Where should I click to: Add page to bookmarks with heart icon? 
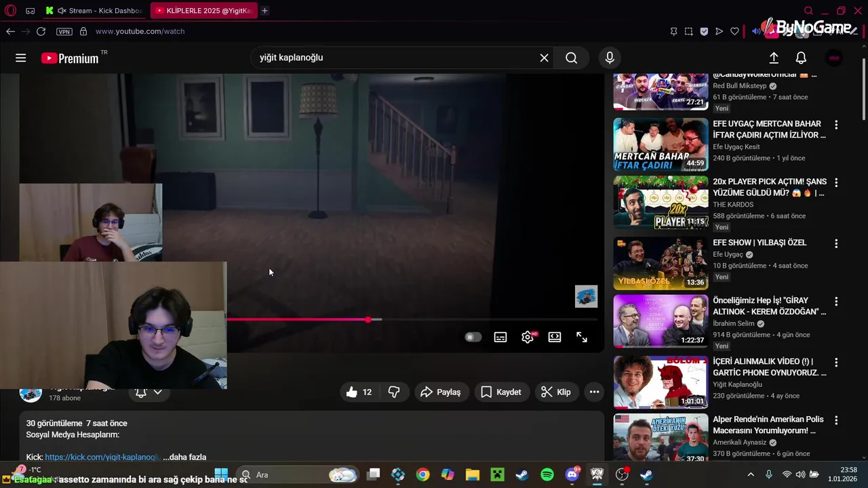pyautogui.click(x=734, y=31)
